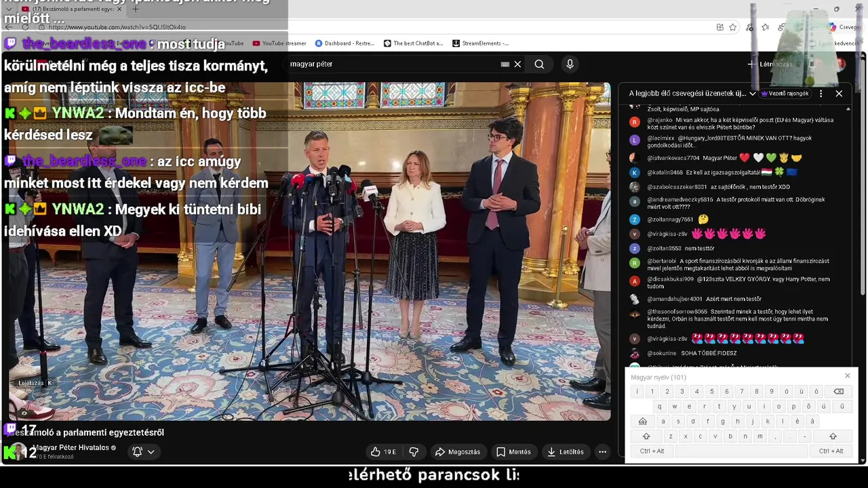Click the space bar on virtual keyboard
Viewport: 868px width, 488px height.
point(741,451)
